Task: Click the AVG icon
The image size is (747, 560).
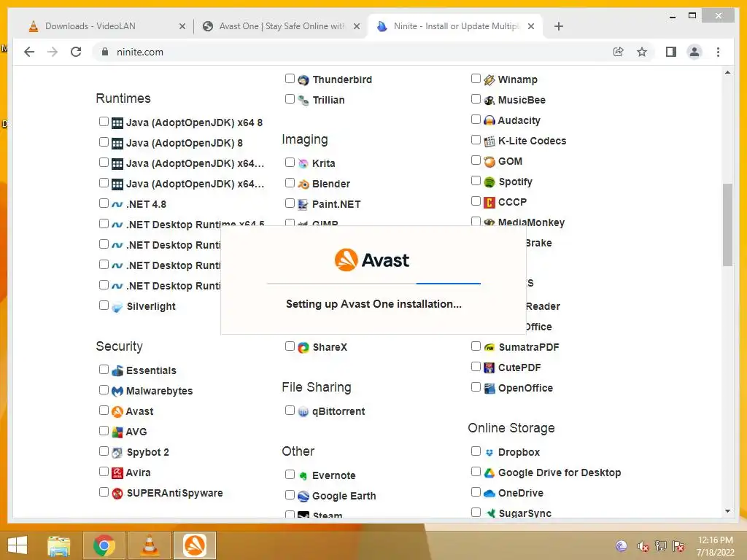Action: [x=117, y=432]
